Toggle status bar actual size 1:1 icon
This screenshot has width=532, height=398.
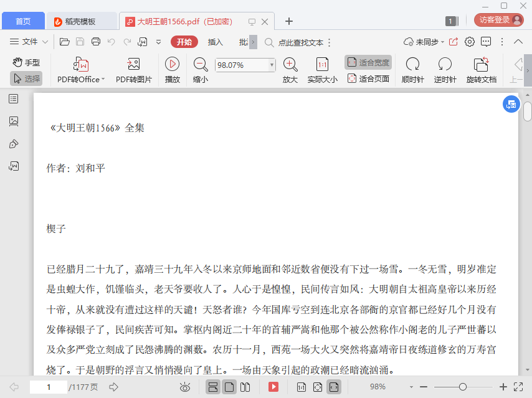pyautogui.click(x=301, y=387)
